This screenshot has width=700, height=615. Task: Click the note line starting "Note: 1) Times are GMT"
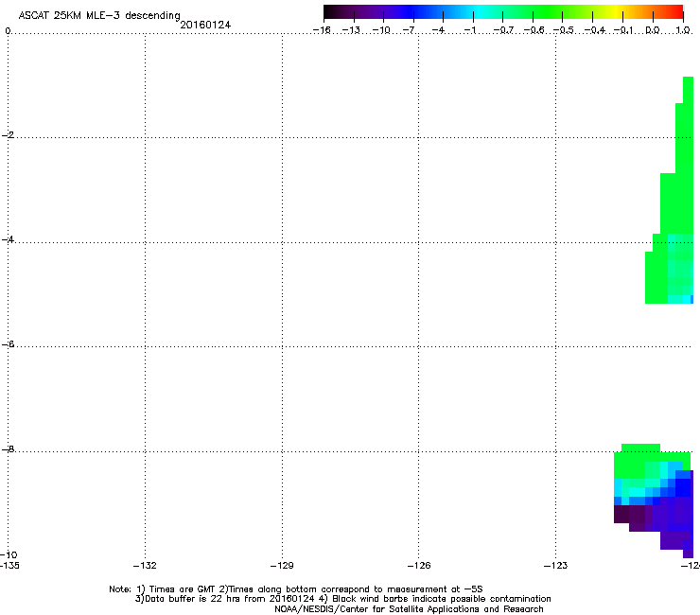point(295,589)
